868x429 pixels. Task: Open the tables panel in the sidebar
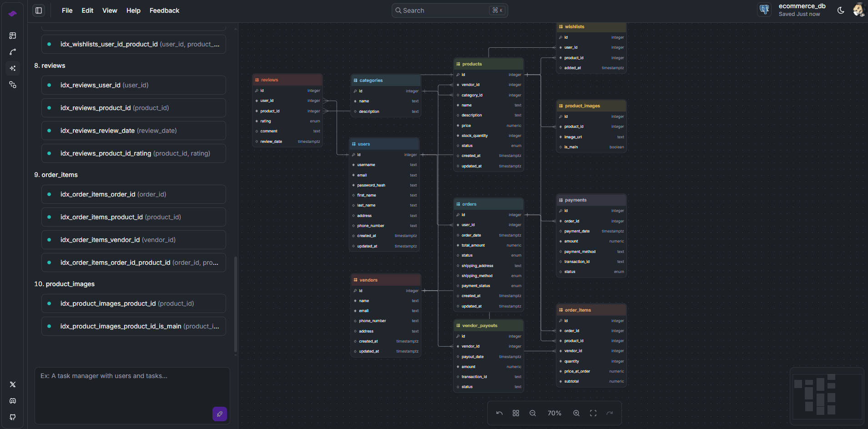(x=13, y=35)
